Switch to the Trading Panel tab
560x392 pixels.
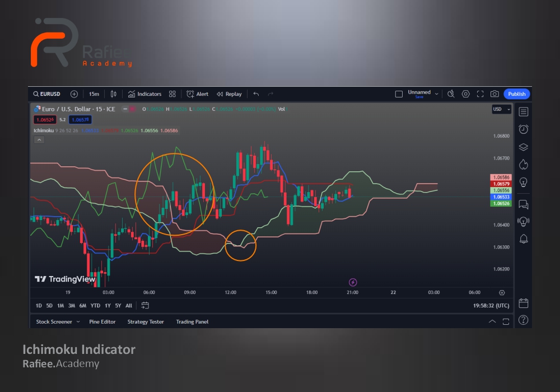point(192,321)
